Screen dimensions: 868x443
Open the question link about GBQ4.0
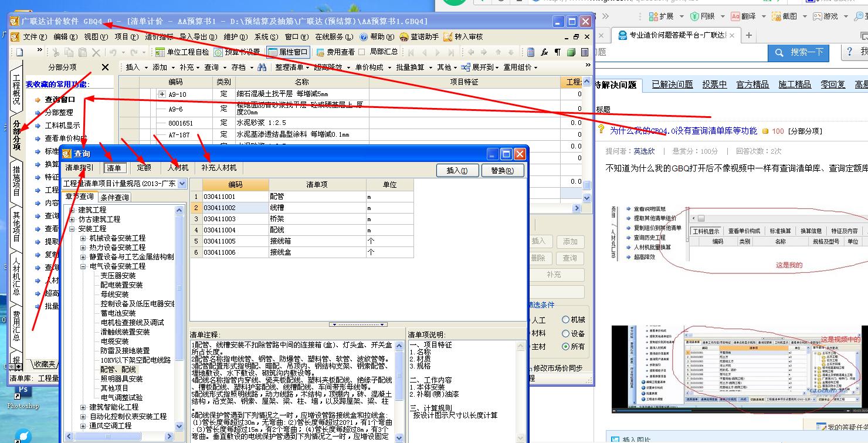[x=683, y=131]
